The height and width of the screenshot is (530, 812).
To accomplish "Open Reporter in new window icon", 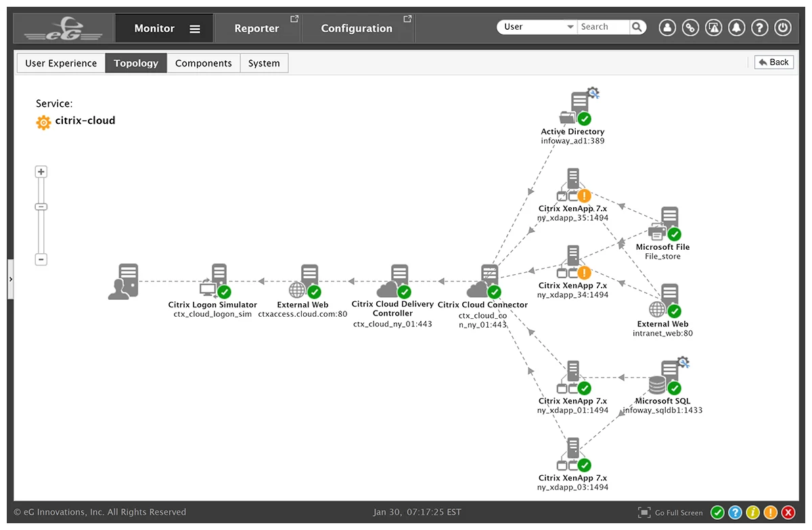I will pyautogui.click(x=294, y=19).
